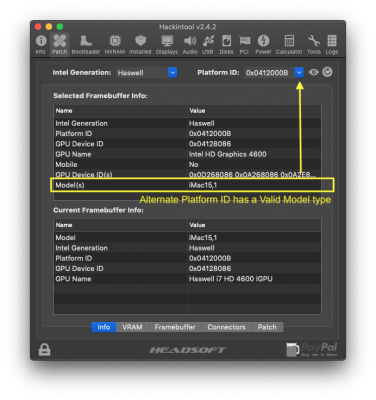
Task: Open the PCI toolbar section
Action: (244, 45)
